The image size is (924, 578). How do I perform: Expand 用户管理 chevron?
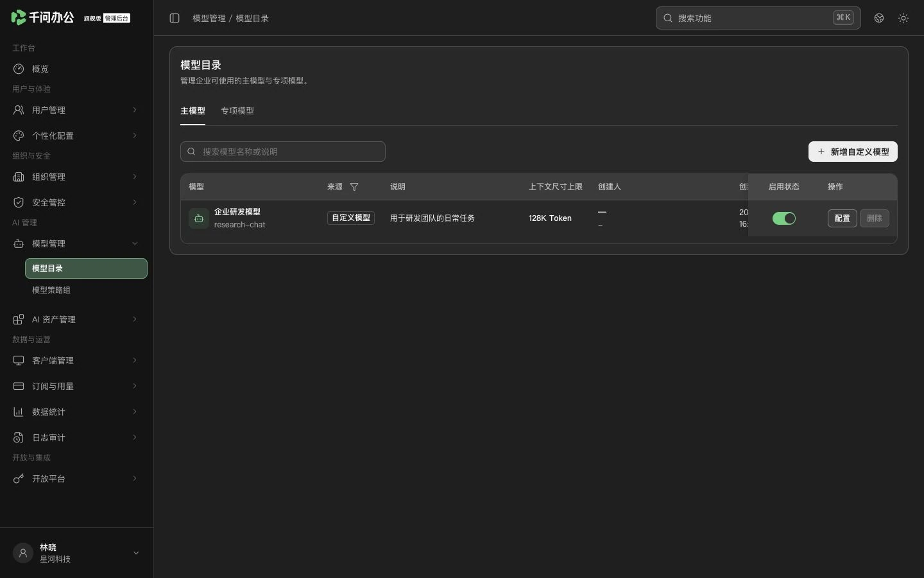point(135,110)
